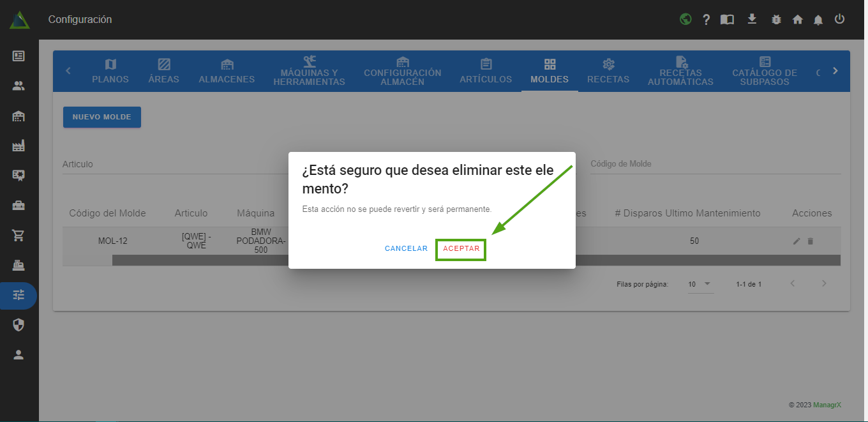The height and width of the screenshot is (422, 868).
Task: Open notifications bell icon
Action: coord(818,20)
